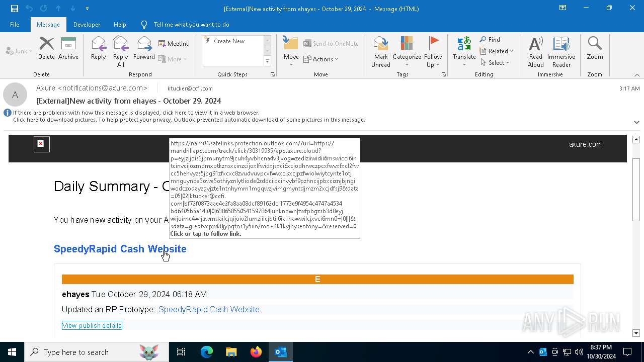Open Ribbon Display Options

562,8
